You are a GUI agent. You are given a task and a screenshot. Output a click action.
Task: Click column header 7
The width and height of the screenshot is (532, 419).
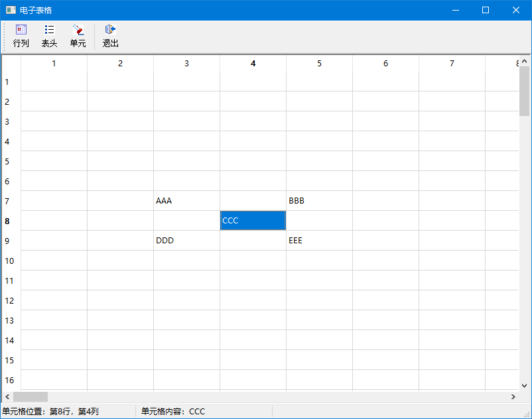click(452, 64)
